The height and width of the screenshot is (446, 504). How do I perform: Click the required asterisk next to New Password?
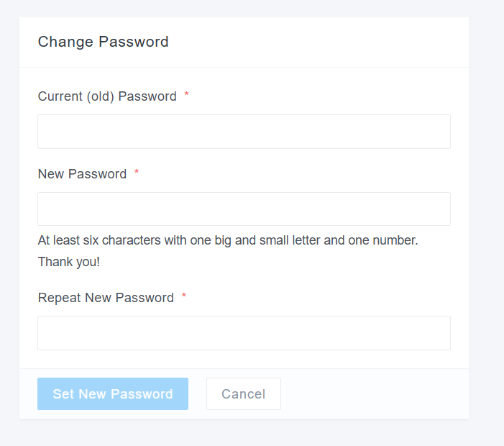137,173
